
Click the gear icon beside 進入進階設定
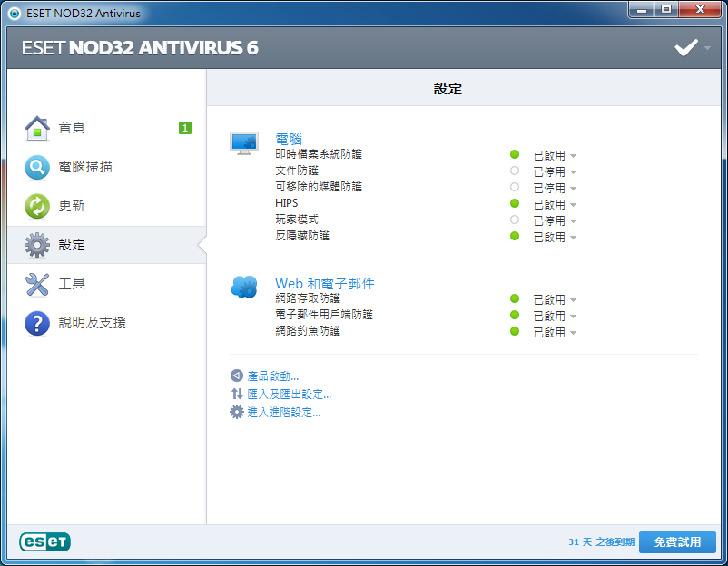tap(237, 412)
